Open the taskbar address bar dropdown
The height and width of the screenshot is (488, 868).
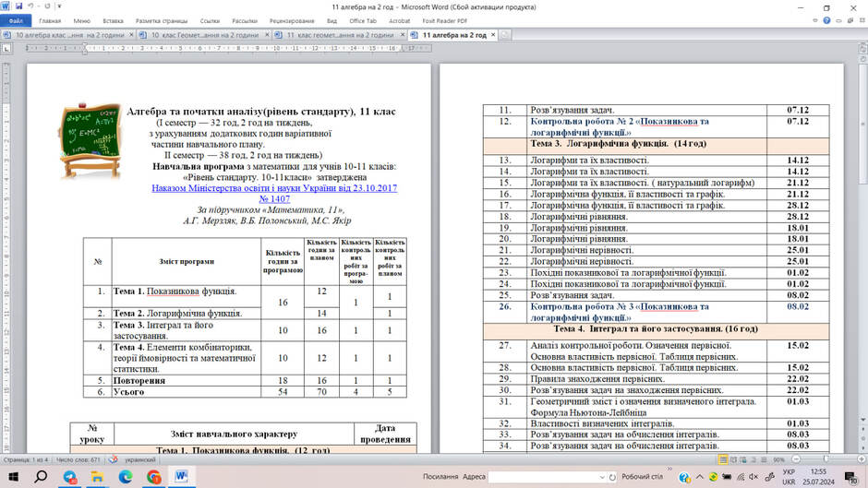602,477
